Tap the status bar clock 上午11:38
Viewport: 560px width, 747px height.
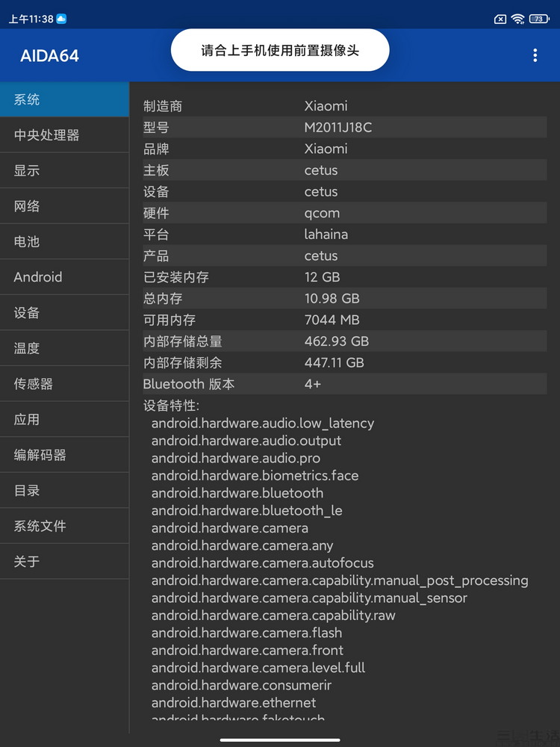(31, 19)
